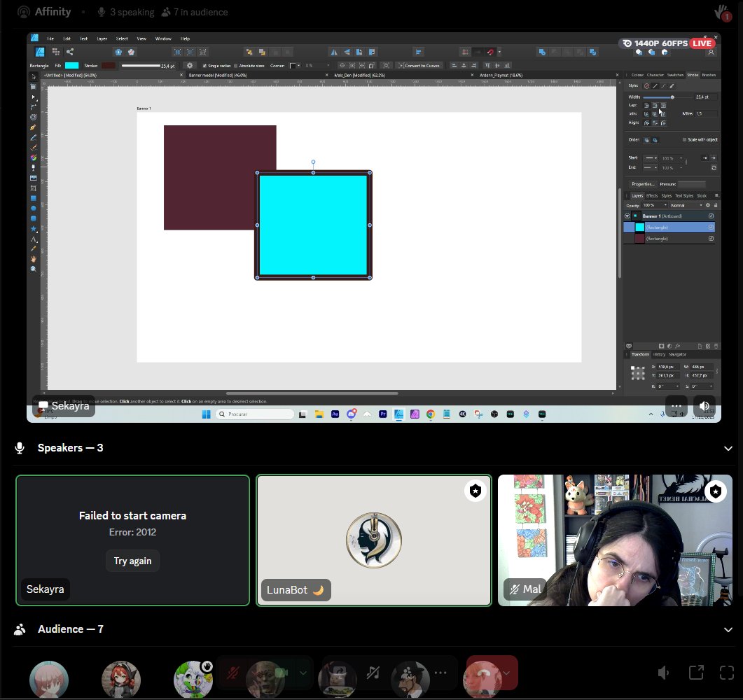
Task: Enable the Absolute sizes checkbox
Action: (235, 66)
